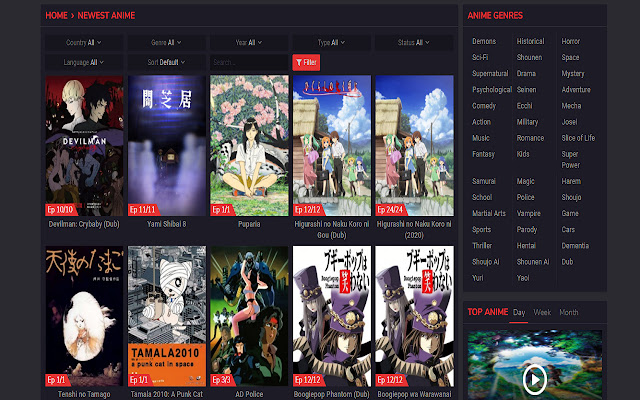
Task: Choose the Sci-Fi genre
Action: coord(480,58)
